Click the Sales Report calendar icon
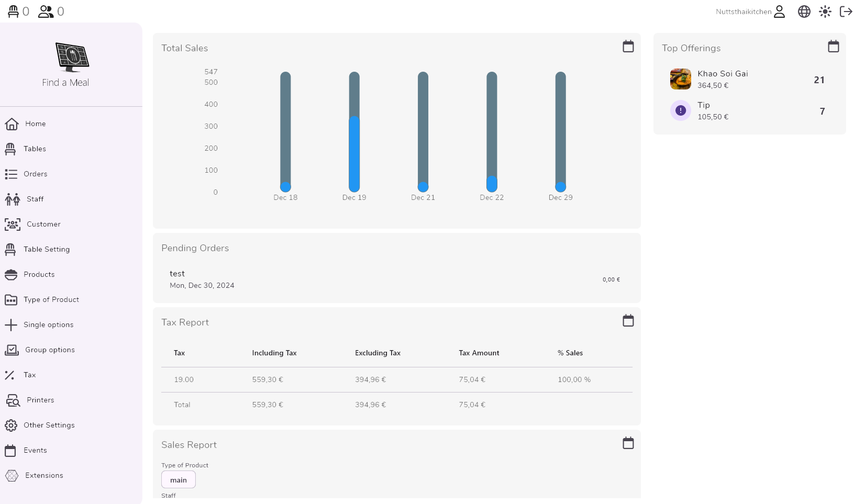This screenshot has width=854, height=504. pos(628,443)
